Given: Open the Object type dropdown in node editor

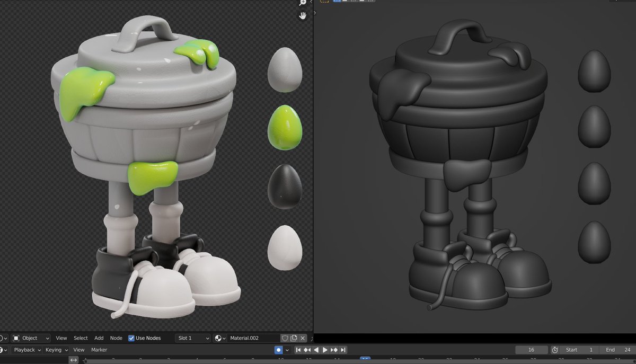Looking at the screenshot, I should pos(31,338).
